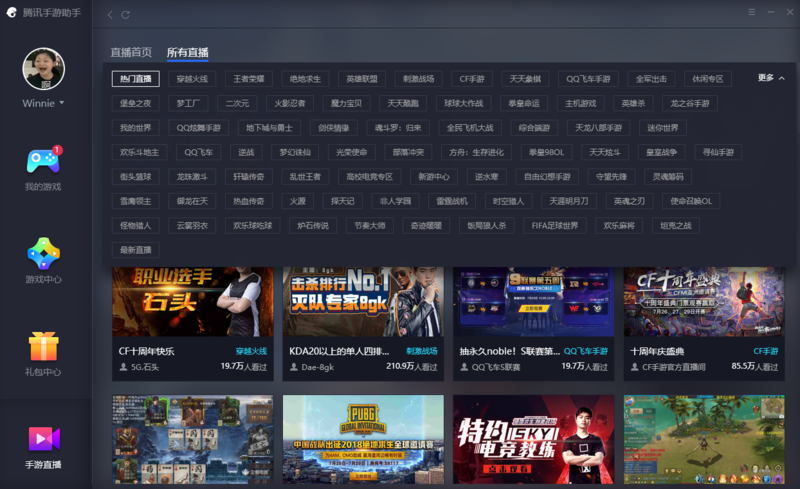Pick the 主机游戏 category
The height and width of the screenshot is (489, 800).
[x=581, y=103]
